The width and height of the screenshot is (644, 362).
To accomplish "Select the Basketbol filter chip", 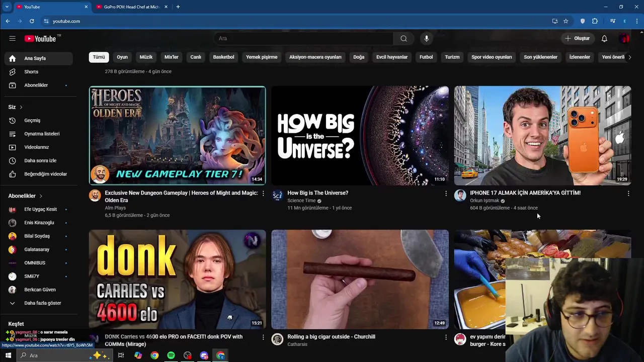I will [223, 57].
